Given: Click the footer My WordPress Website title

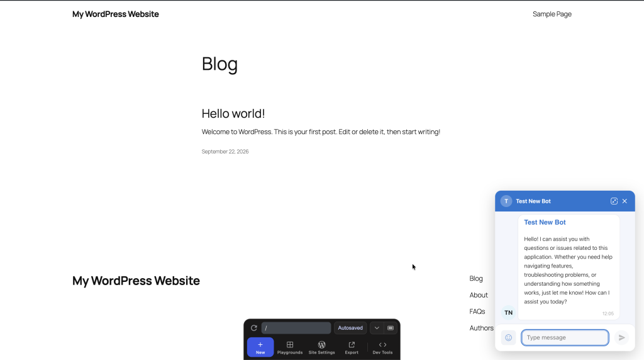Looking at the screenshot, I should pyautogui.click(x=136, y=281).
